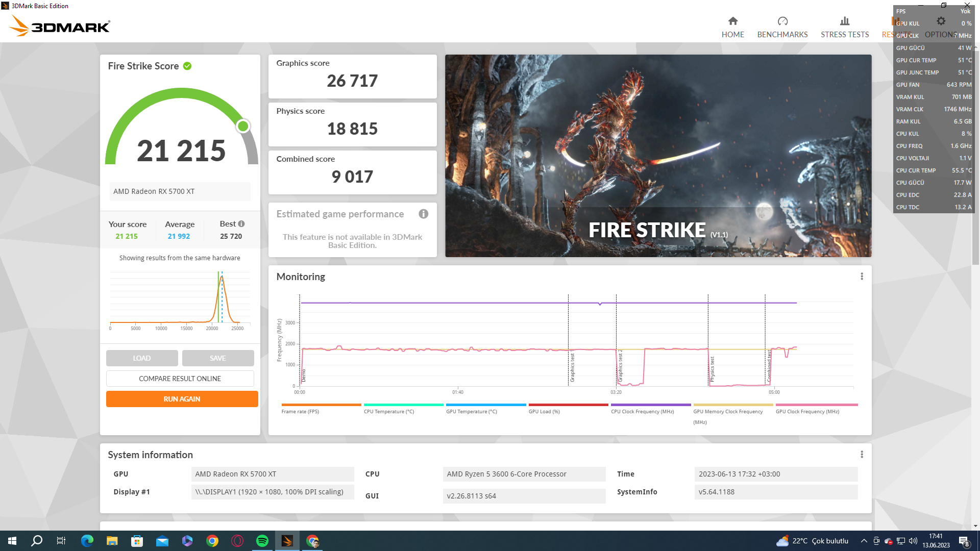Click the 3DMark logo
This screenshot has height=551, width=980.
click(x=60, y=26)
